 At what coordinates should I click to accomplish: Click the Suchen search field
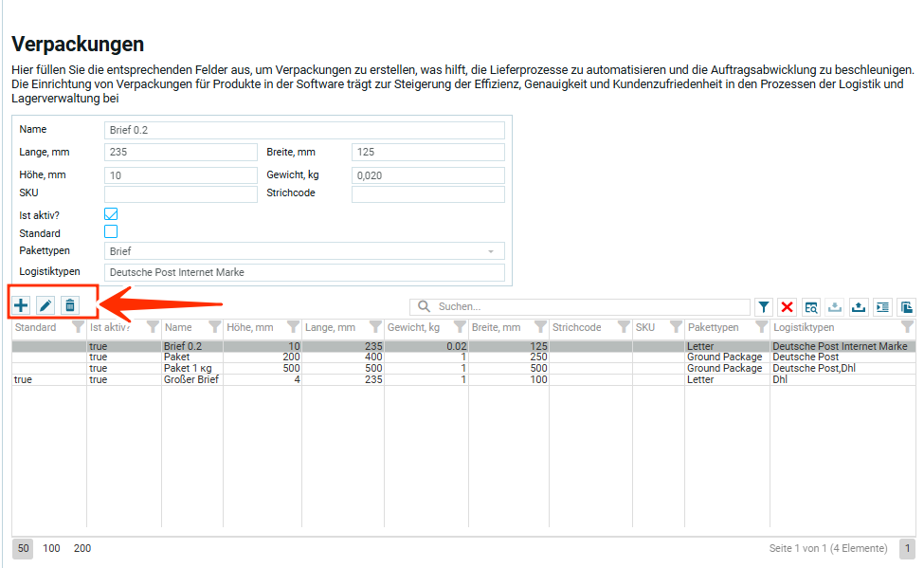588,307
